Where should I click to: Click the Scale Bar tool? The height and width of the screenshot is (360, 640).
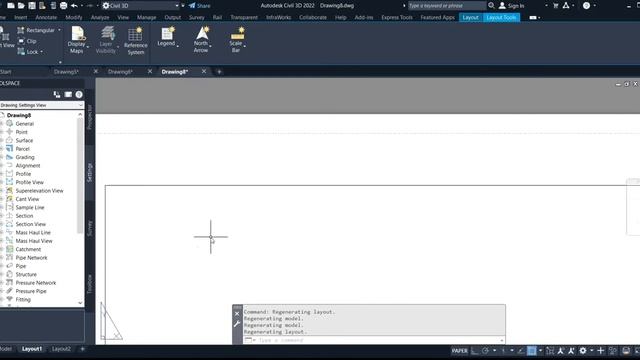point(236,40)
